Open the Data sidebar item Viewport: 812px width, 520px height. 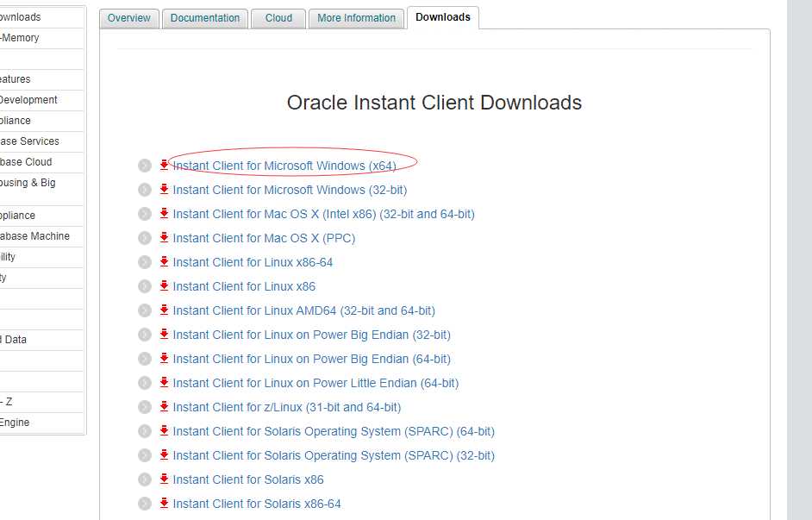(x=41, y=341)
